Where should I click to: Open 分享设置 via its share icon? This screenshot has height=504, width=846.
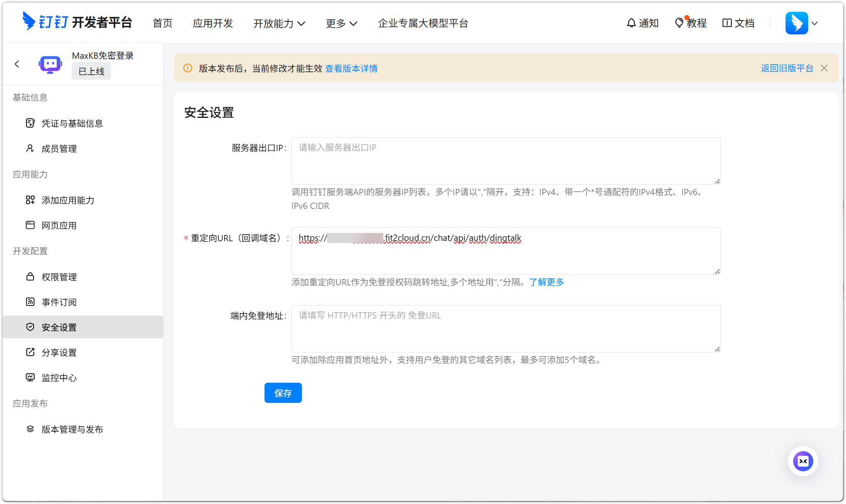click(x=30, y=353)
